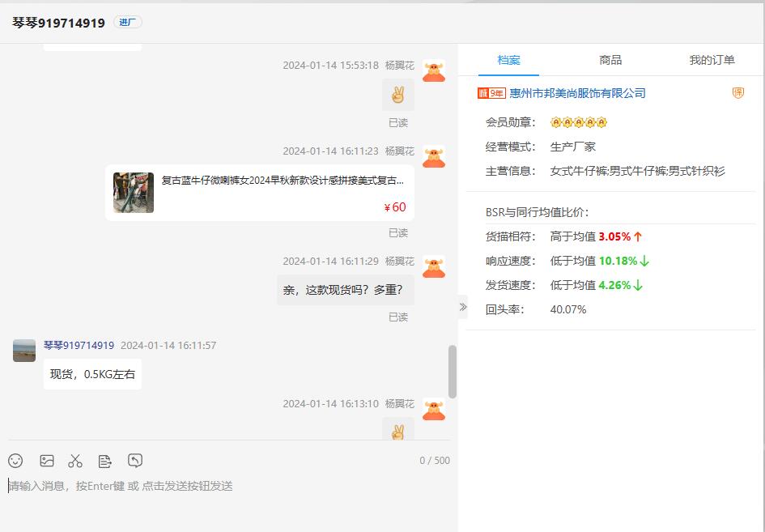The height and width of the screenshot is (532, 765).
Task: Switch to the 我的订单 tab
Action: pyautogui.click(x=712, y=60)
